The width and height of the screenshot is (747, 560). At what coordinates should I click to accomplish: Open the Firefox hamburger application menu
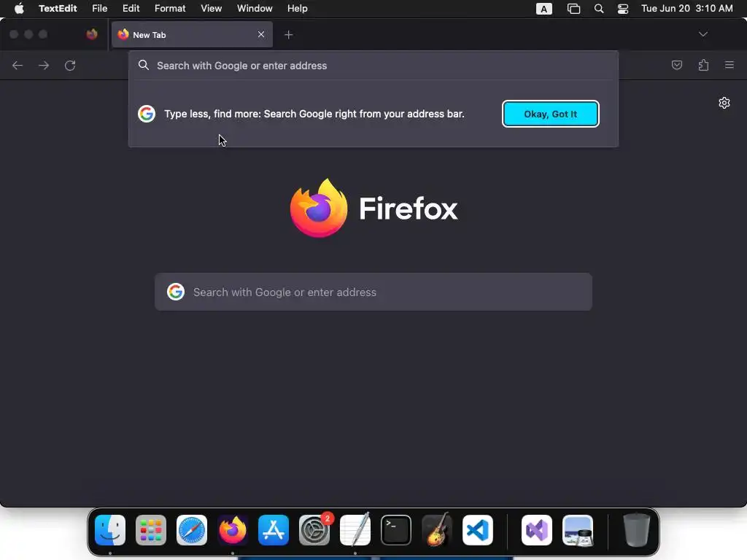[x=729, y=65]
